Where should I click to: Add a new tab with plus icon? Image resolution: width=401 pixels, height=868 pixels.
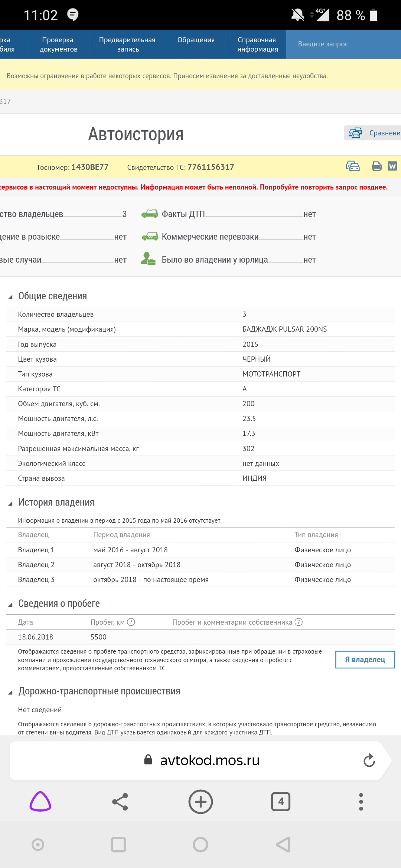coord(200,802)
